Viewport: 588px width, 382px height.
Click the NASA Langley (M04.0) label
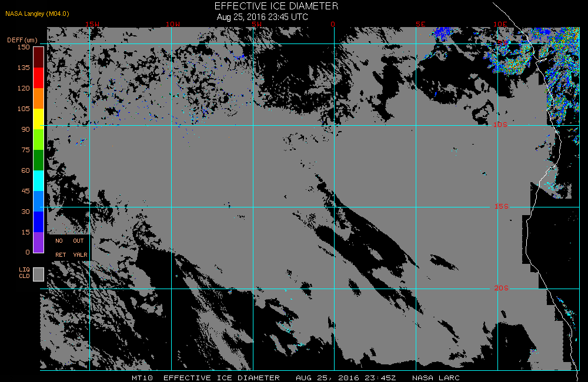(x=37, y=14)
